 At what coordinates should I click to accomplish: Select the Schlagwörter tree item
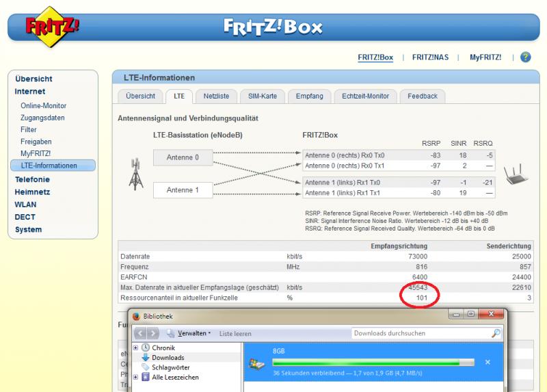coord(170,367)
